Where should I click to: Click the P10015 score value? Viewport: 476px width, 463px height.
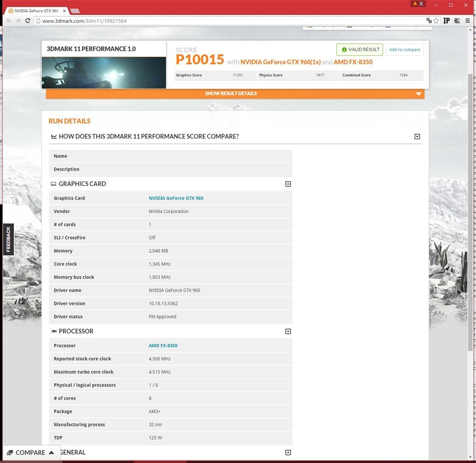click(200, 60)
